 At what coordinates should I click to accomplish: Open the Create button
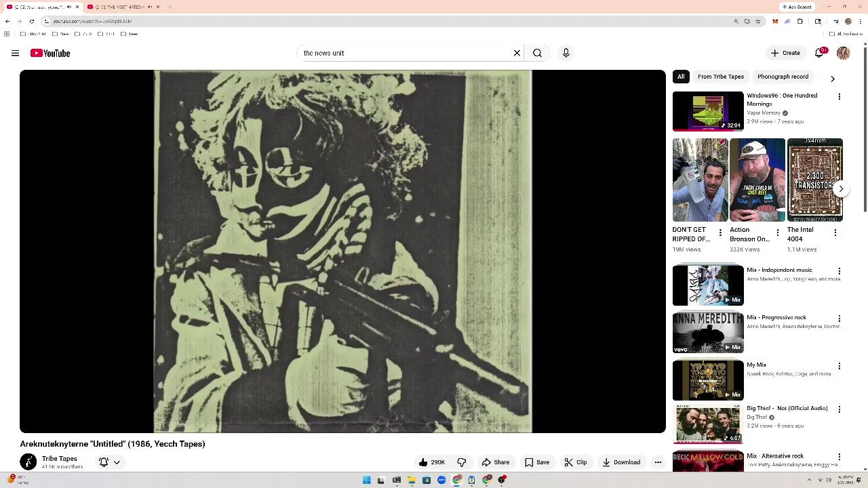pyautogui.click(x=785, y=53)
